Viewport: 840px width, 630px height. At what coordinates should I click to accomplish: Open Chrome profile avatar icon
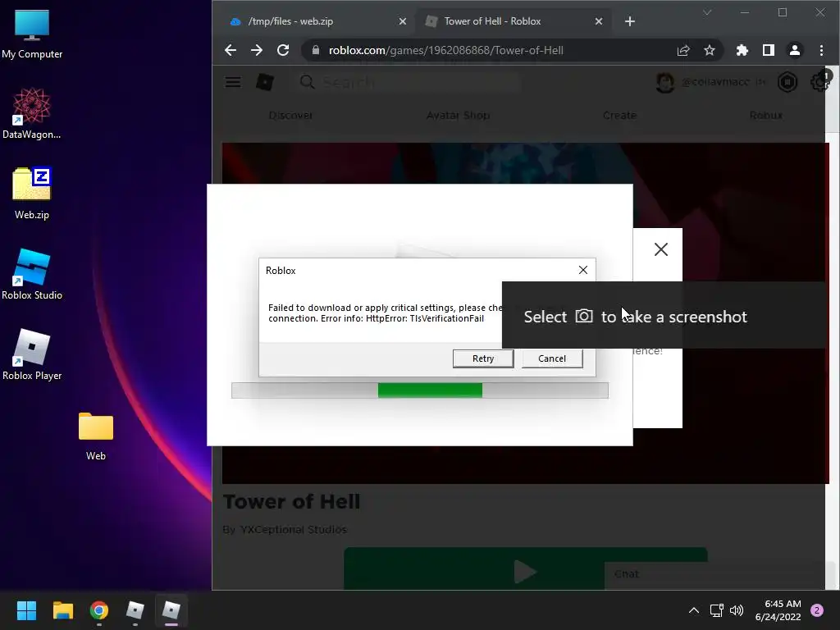794,50
